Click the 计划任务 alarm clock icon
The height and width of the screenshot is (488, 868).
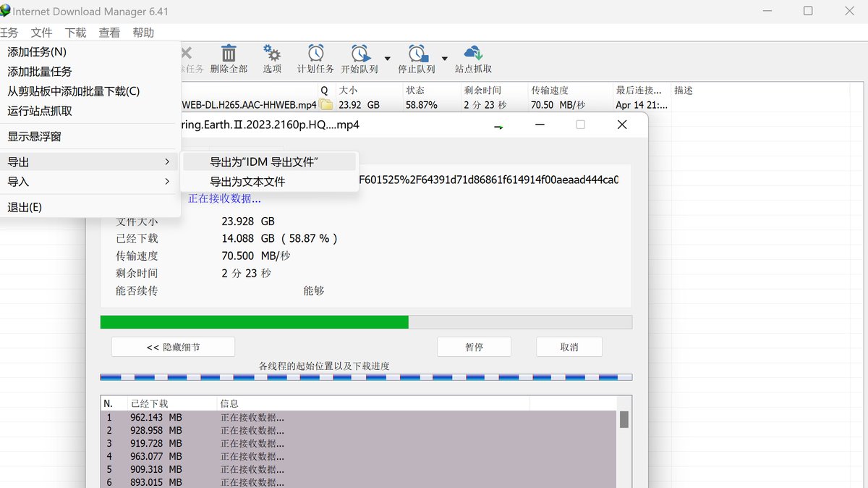coord(315,54)
